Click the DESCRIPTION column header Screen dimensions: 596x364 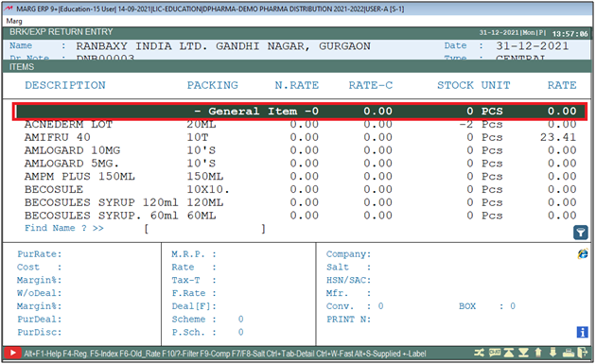65,85
